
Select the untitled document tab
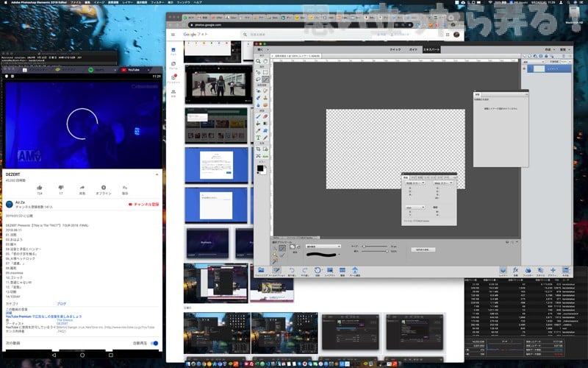click(297, 56)
